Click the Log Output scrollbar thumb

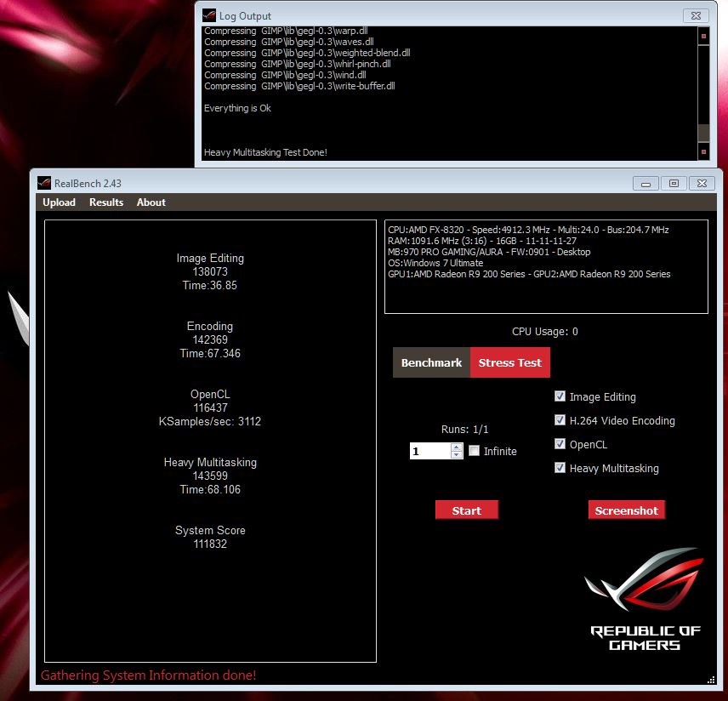(704, 133)
